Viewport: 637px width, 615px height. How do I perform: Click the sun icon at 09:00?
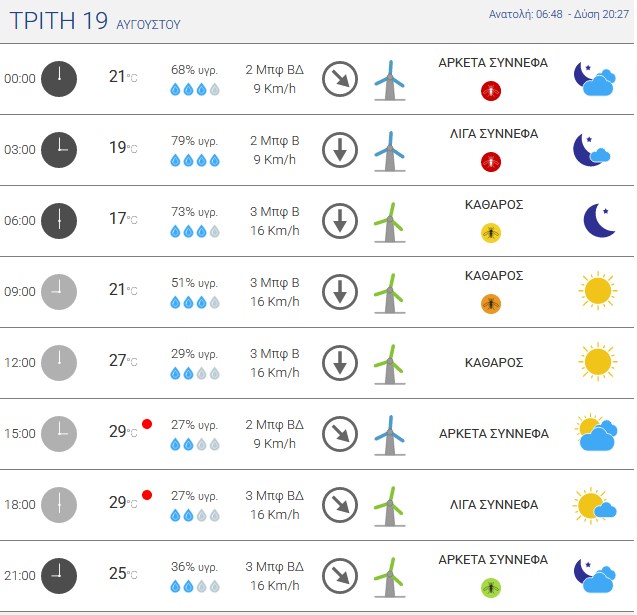(598, 291)
